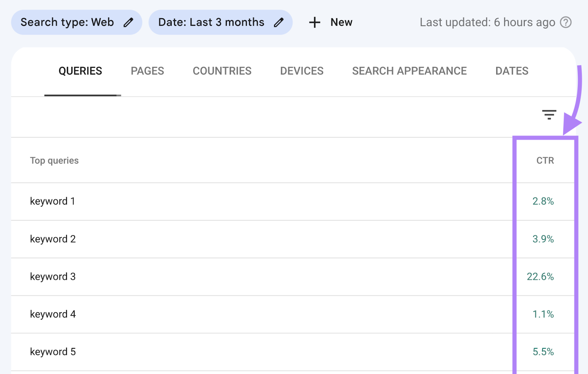Viewport: 588px width, 374px height.
Task: View the SEARCH APPEARANCE tab
Action: coord(409,71)
